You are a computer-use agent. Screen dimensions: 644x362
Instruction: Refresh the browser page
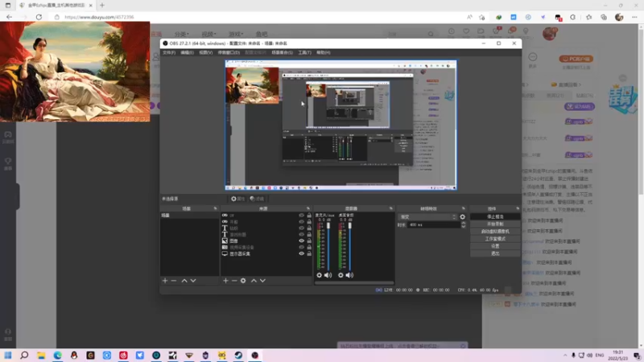click(x=39, y=17)
